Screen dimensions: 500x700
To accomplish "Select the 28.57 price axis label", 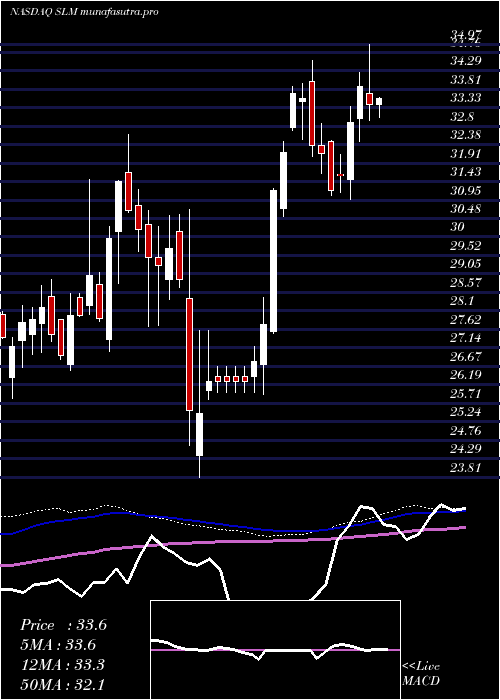I will [466, 283].
